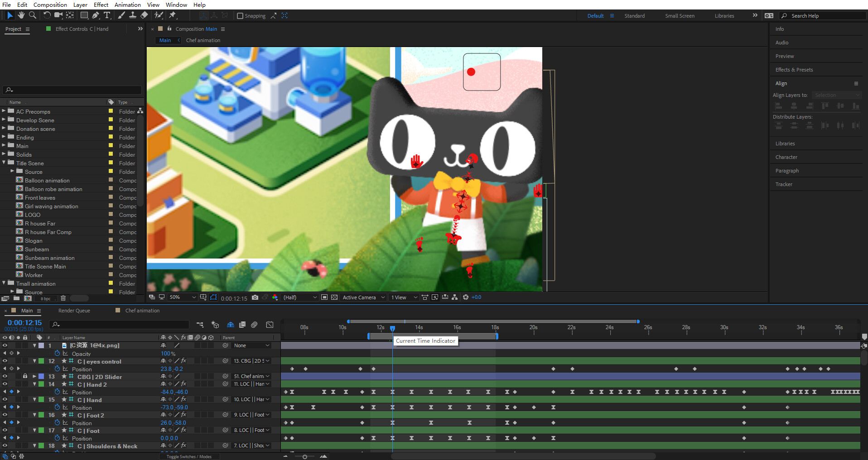Select the Selection arrow tool
The height and width of the screenshot is (460, 868).
(10, 15)
